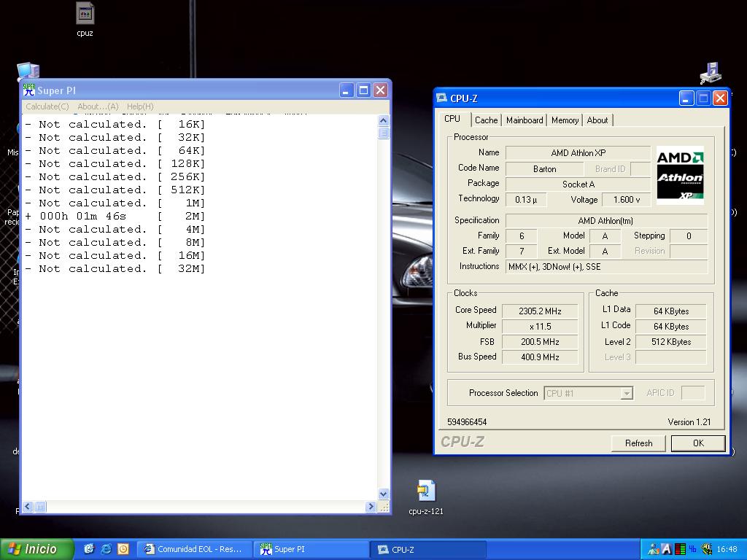Open the Calculate(C) menu in Super PI
Image resolution: width=747 pixels, height=560 pixels.
point(47,106)
